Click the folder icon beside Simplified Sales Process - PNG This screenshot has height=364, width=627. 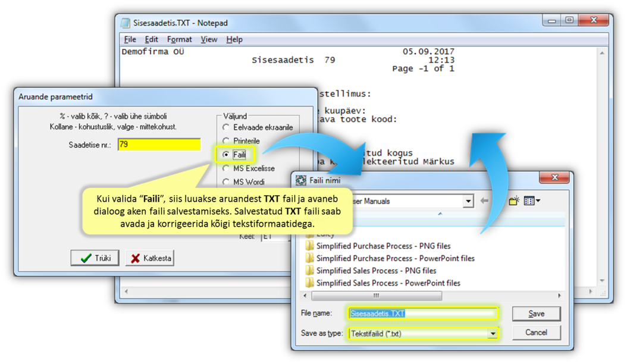point(309,271)
